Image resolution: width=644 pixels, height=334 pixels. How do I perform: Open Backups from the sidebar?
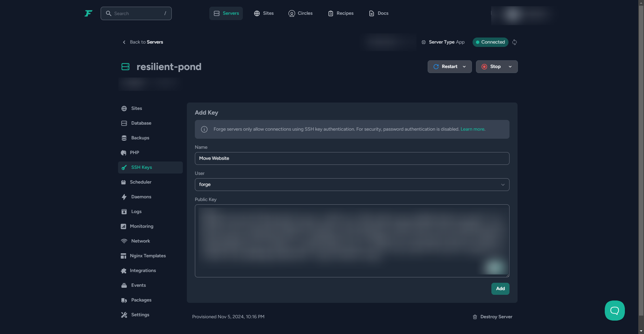140,138
